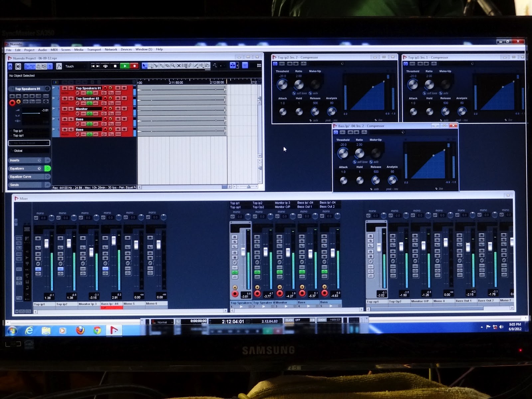Image resolution: width=532 pixels, height=399 pixels.
Task: Click Threshold knob in Top ip2 Compressor
Action: (x=282, y=84)
